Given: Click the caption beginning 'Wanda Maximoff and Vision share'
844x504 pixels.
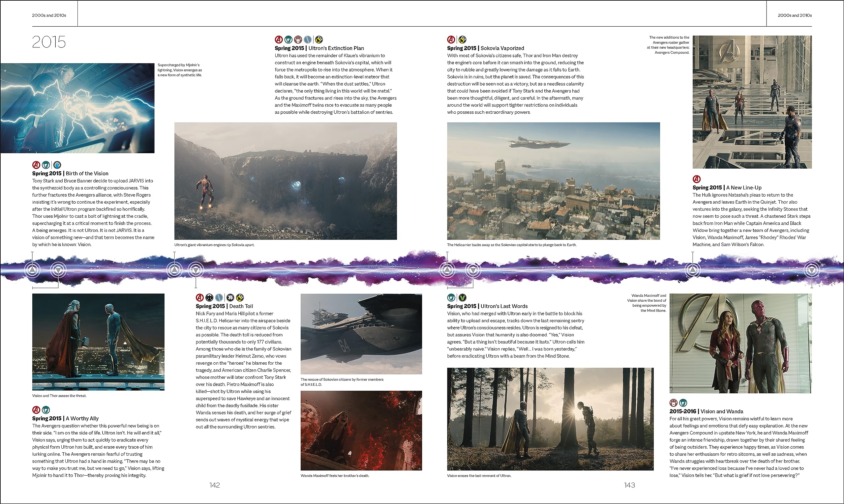Looking at the screenshot, I should click(647, 303).
